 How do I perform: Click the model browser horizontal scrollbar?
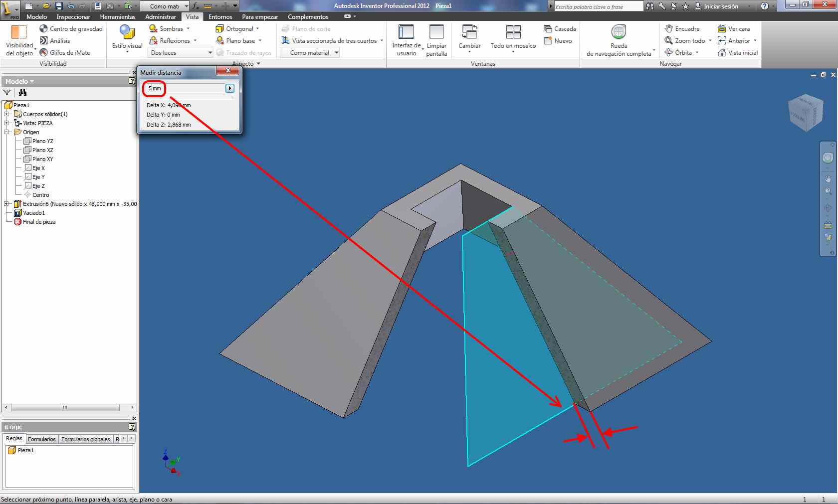tap(65, 407)
